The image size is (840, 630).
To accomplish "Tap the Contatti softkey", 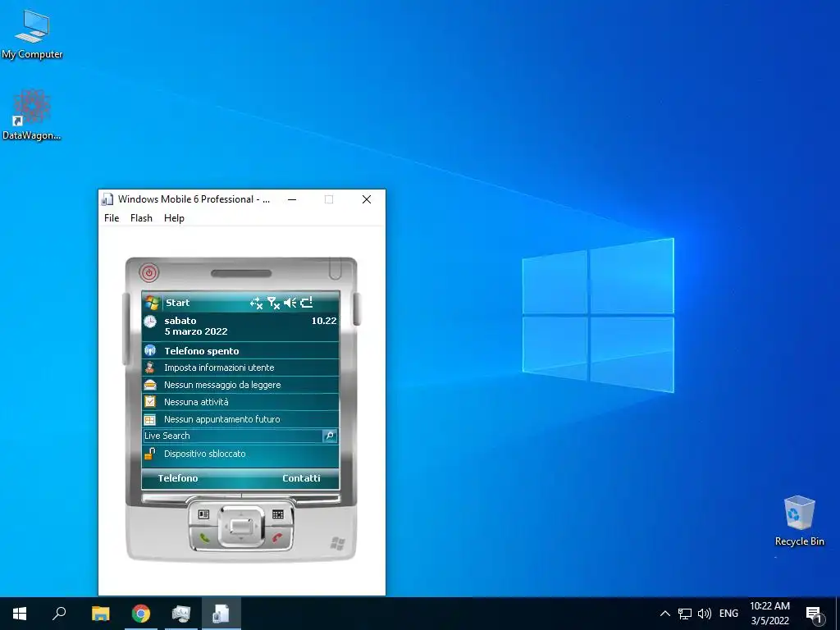I will (301, 478).
